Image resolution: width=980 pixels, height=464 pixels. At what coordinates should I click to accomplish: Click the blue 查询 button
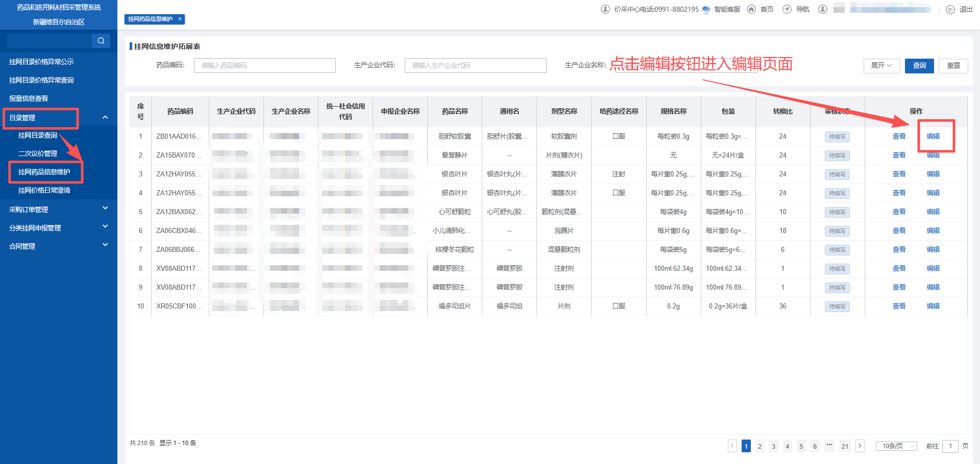[919, 66]
